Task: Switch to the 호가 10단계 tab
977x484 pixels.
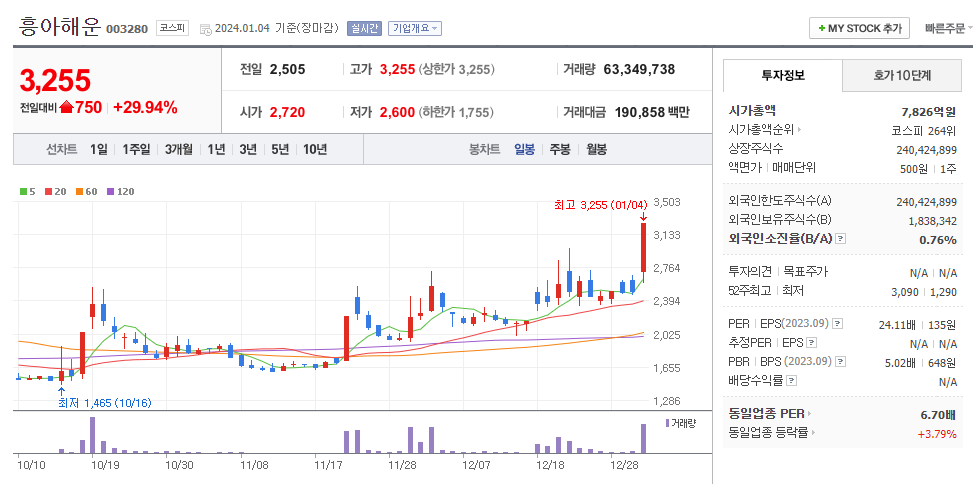Action: tap(902, 75)
